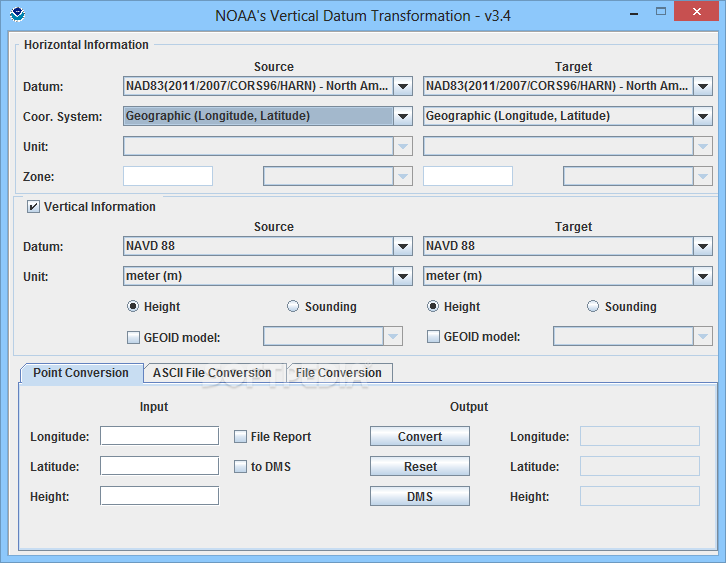726x563 pixels.
Task: Open the horizontal Target Datum dropdown
Action: tap(568, 86)
